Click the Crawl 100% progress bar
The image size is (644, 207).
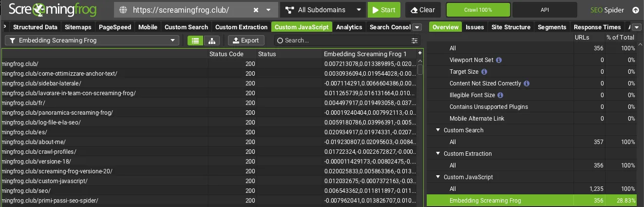click(x=478, y=10)
